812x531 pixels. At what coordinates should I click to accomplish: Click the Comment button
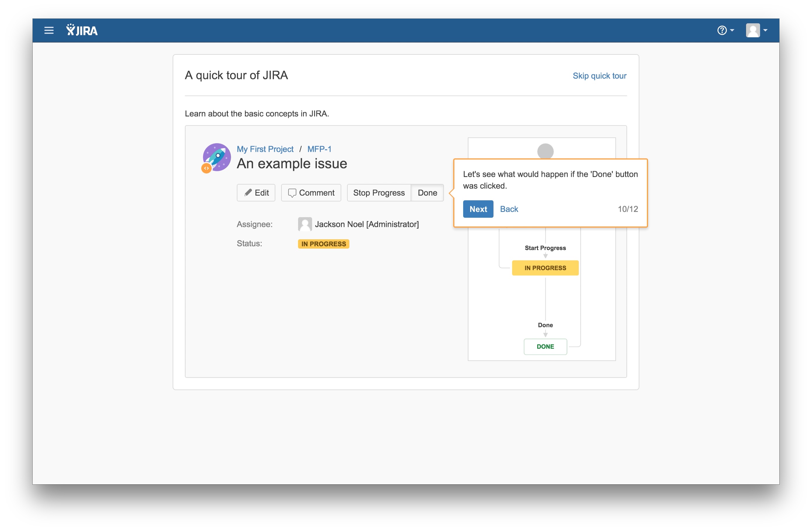[x=311, y=193]
